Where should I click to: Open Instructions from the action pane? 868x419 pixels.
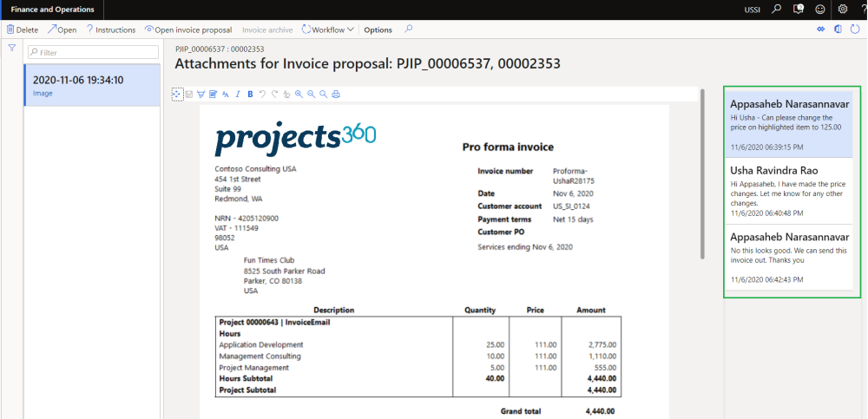click(x=111, y=29)
